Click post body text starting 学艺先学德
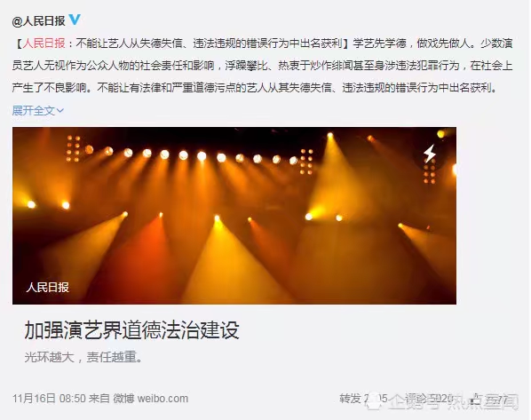Image resolution: width=531 pixels, height=420 pixels. tap(263, 66)
